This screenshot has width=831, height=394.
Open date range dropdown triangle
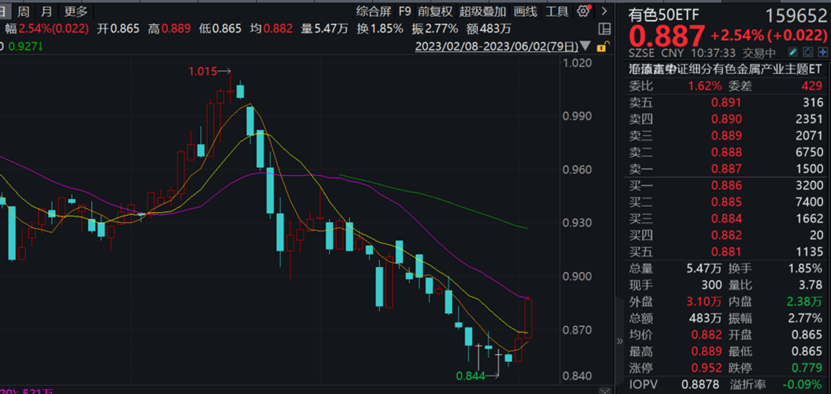[x=586, y=47]
